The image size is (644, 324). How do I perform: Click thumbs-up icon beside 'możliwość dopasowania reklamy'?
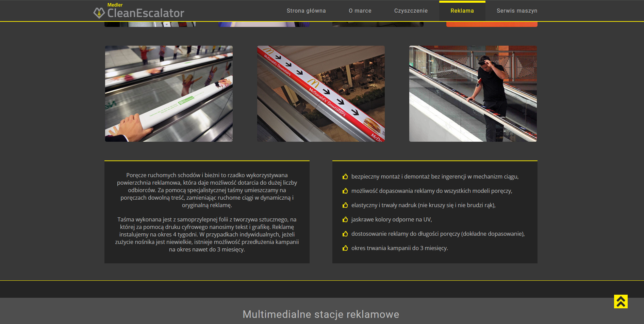(x=345, y=191)
